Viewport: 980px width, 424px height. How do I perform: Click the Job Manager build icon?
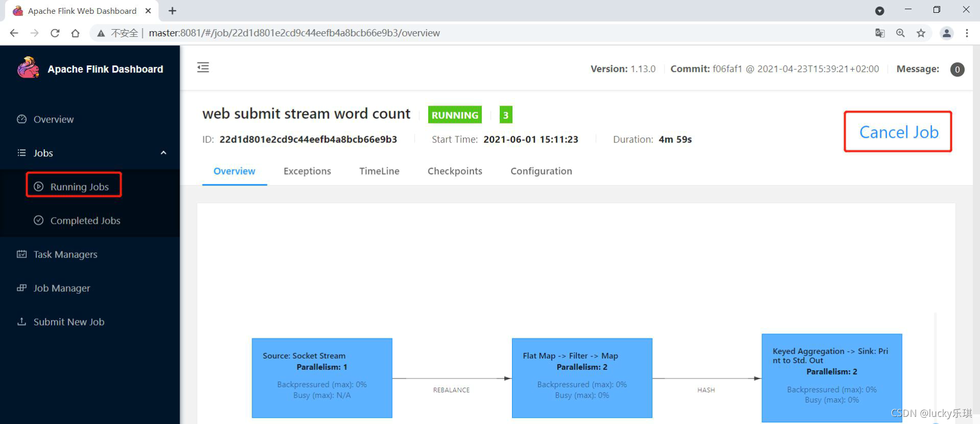point(21,288)
